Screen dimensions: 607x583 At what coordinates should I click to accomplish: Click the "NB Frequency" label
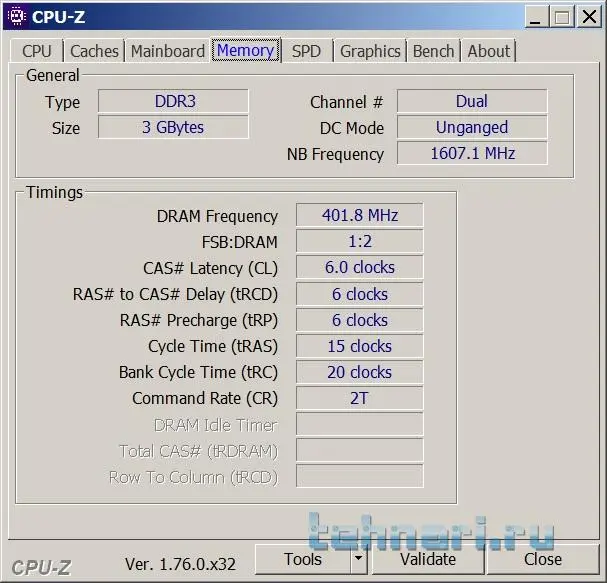tap(335, 154)
